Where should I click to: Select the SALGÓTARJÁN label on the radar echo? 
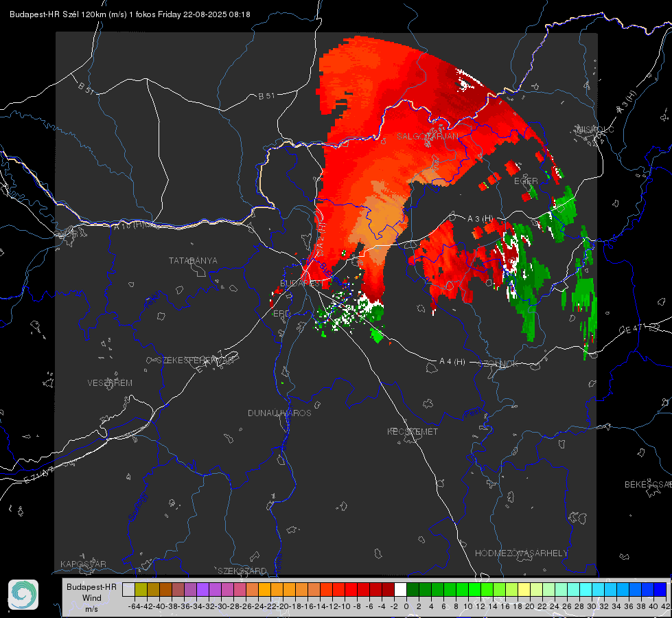click(427, 137)
